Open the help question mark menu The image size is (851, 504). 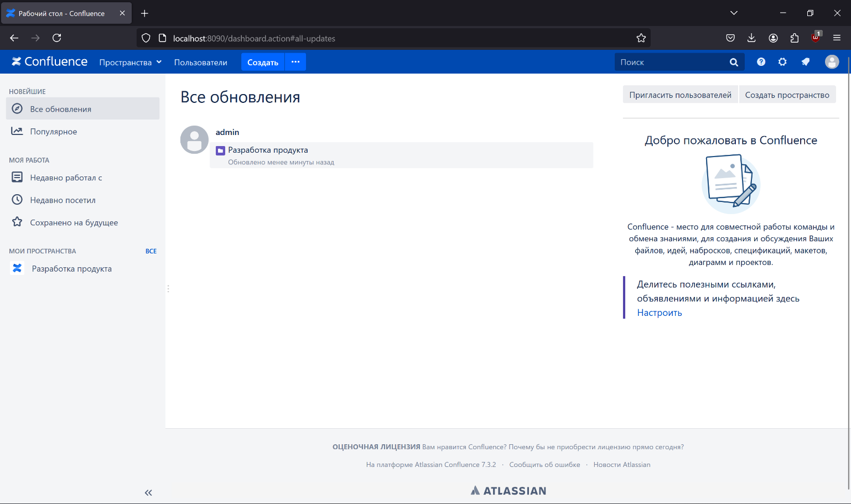[x=761, y=62]
